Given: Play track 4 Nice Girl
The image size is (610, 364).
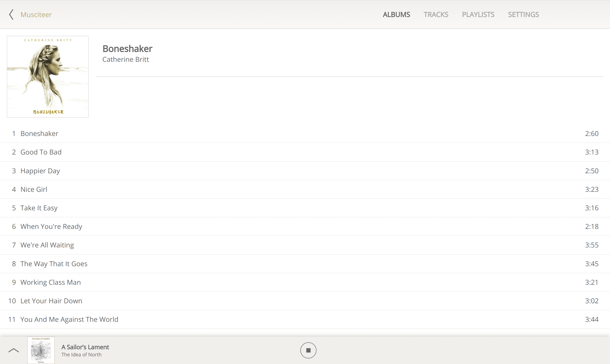Looking at the screenshot, I should coord(34,189).
